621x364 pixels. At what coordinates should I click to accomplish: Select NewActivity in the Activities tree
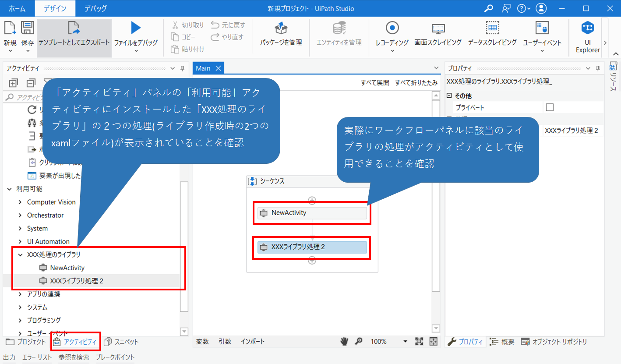pos(67,268)
